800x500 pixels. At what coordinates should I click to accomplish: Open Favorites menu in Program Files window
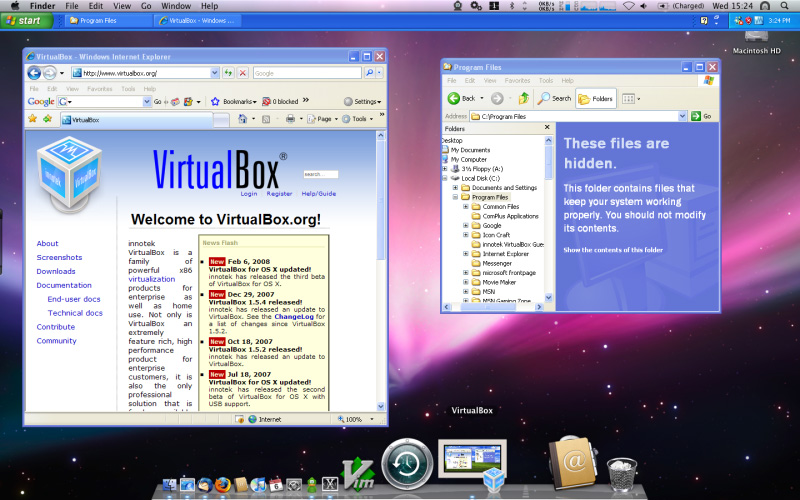(x=517, y=80)
